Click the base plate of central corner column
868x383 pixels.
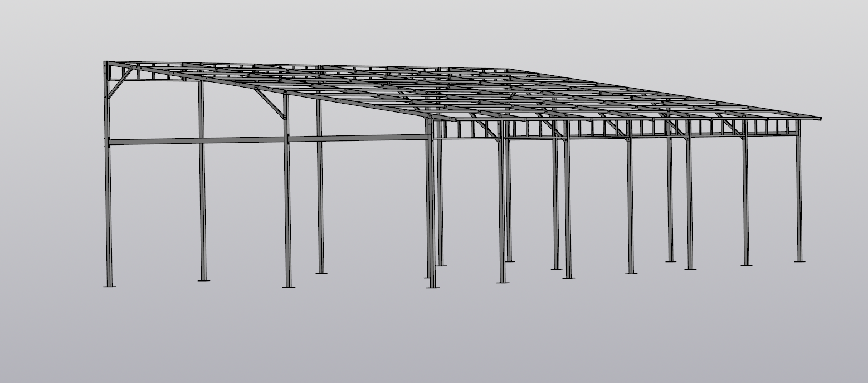[432, 287]
